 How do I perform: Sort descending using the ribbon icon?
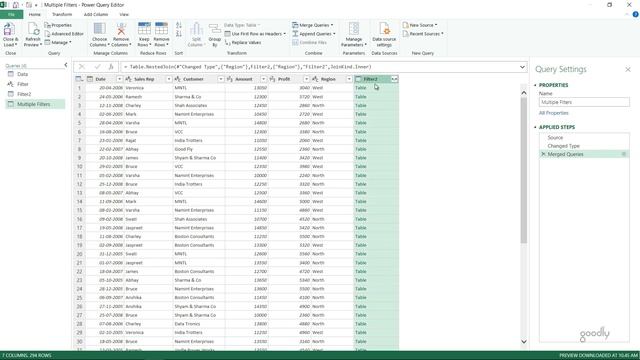tap(179, 34)
